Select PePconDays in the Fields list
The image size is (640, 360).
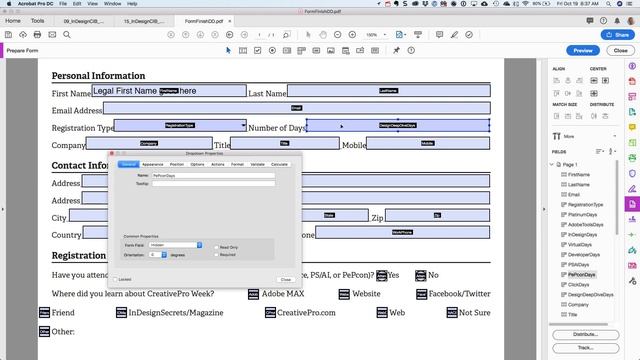(x=581, y=275)
